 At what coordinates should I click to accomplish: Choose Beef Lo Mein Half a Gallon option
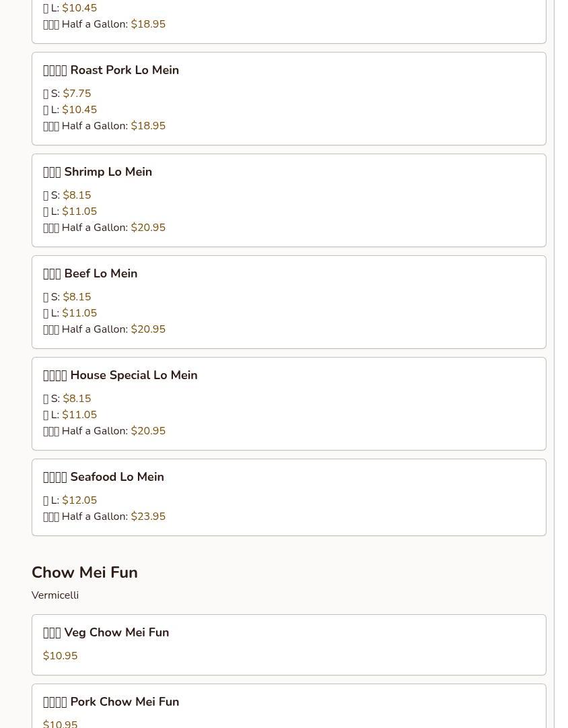click(x=104, y=329)
